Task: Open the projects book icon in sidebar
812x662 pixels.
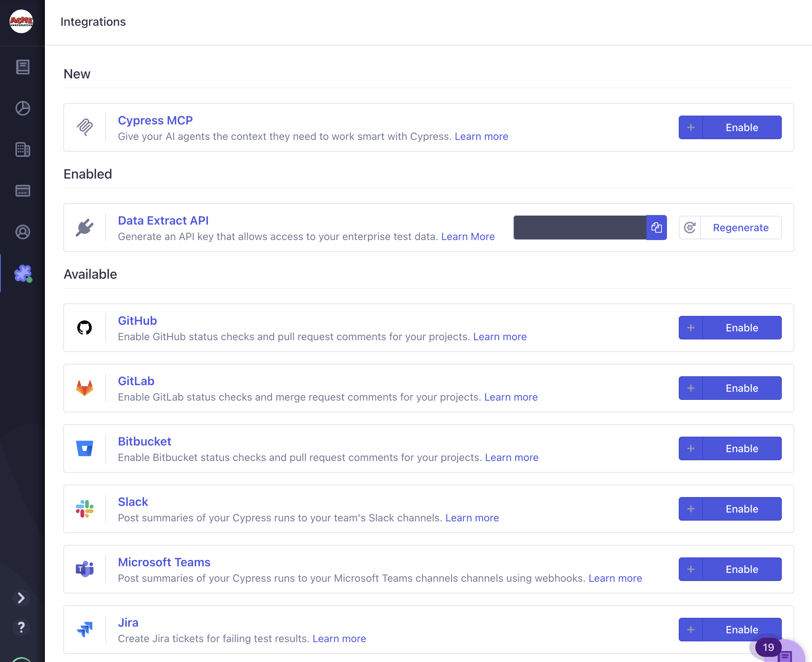Action: coord(23,67)
